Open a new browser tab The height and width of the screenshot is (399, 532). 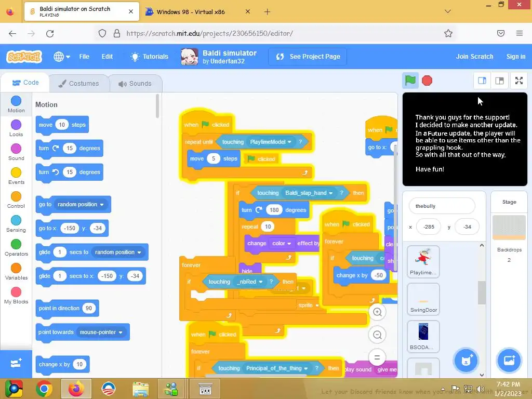point(267,12)
